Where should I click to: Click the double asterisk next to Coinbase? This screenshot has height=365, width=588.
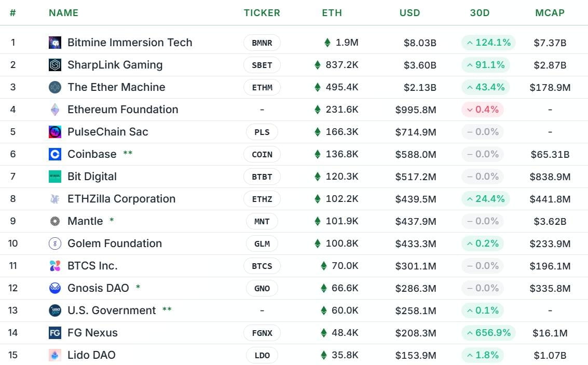[x=128, y=153]
